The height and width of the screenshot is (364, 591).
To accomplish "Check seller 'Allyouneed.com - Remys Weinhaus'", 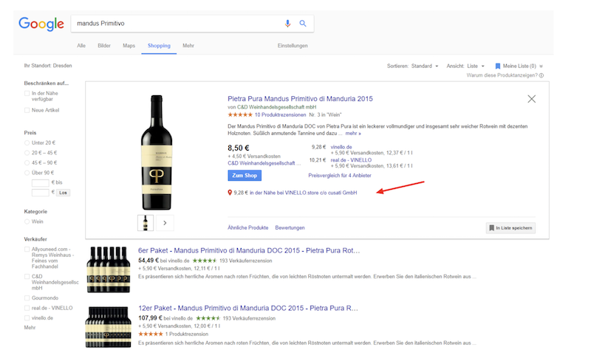I will click(x=27, y=249).
